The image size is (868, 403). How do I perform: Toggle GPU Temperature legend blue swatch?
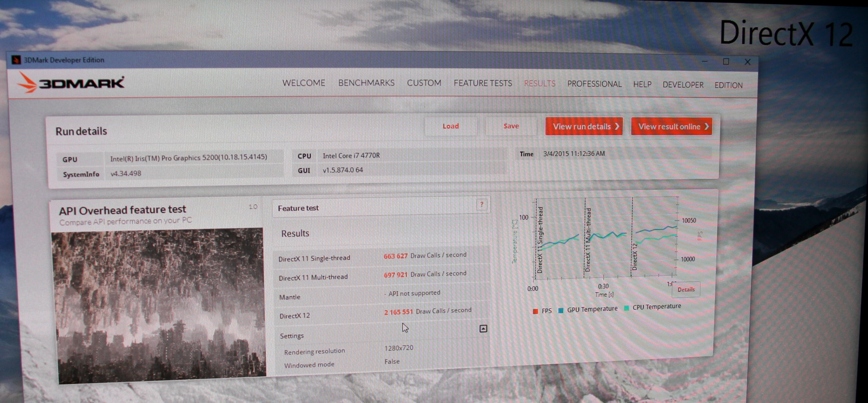(x=561, y=310)
